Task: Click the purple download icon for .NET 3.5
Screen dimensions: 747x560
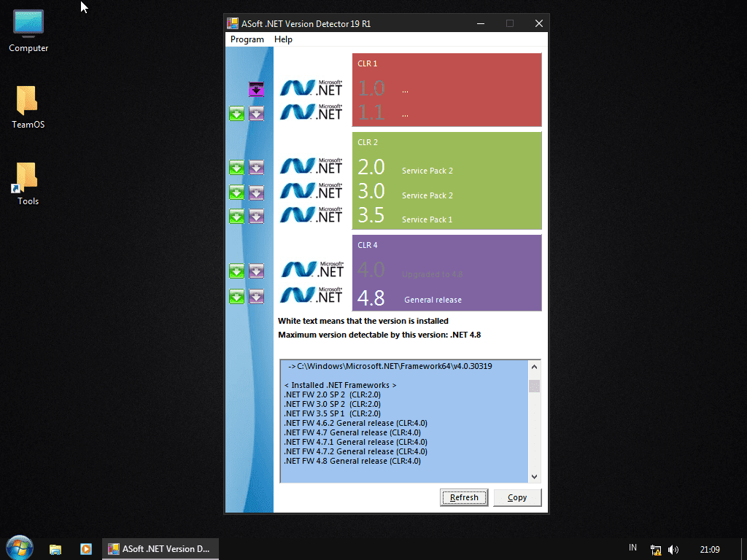Action: (x=256, y=216)
